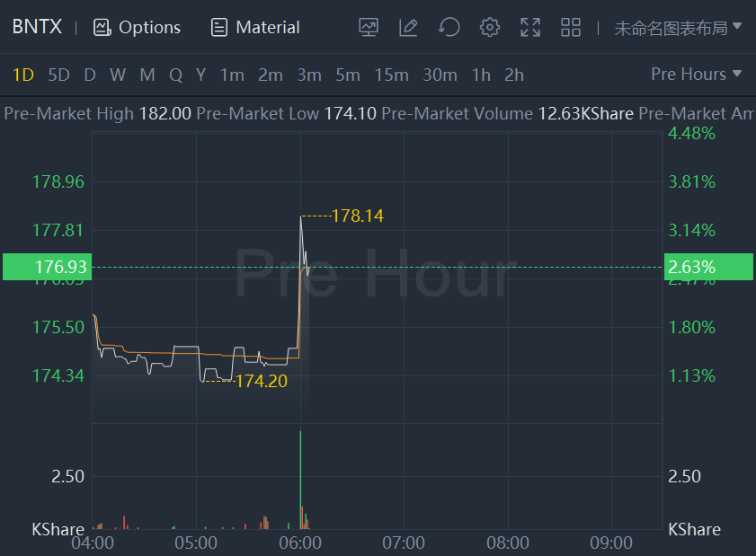Click the refresh chart icon
Viewport: 756px width, 556px height.
pyautogui.click(x=449, y=27)
